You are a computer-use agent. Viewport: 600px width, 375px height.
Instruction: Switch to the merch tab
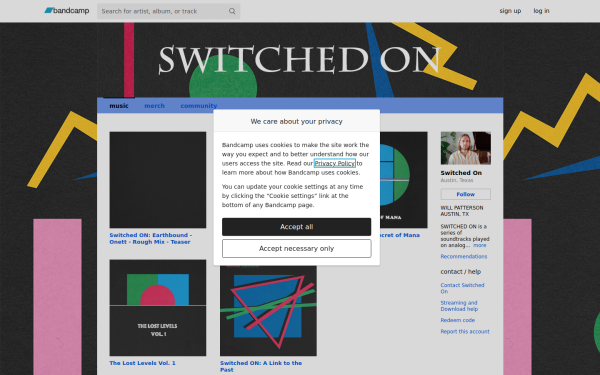tap(154, 106)
